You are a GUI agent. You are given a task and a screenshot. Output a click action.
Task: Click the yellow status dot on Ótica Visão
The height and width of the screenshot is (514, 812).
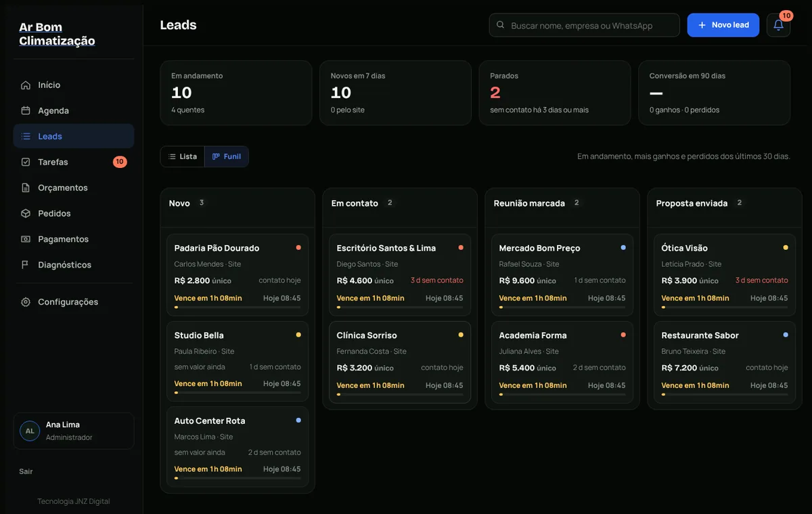pyautogui.click(x=786, y=248)
